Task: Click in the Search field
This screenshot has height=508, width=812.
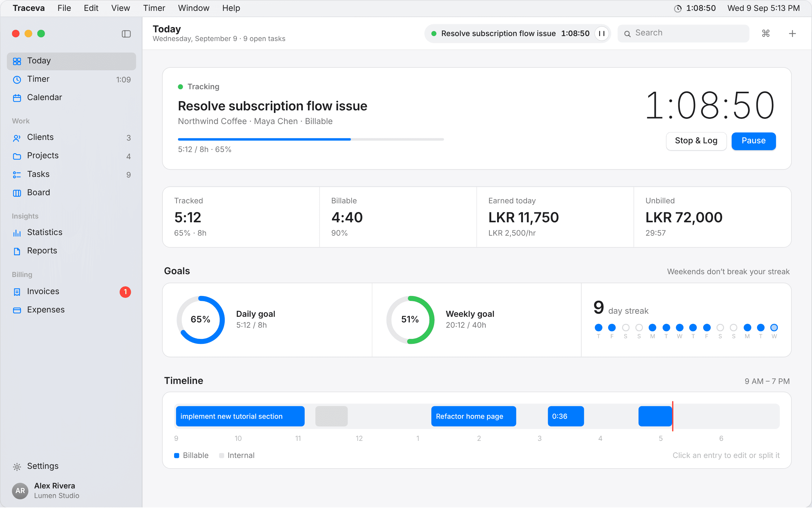Action: click(683, 33)
